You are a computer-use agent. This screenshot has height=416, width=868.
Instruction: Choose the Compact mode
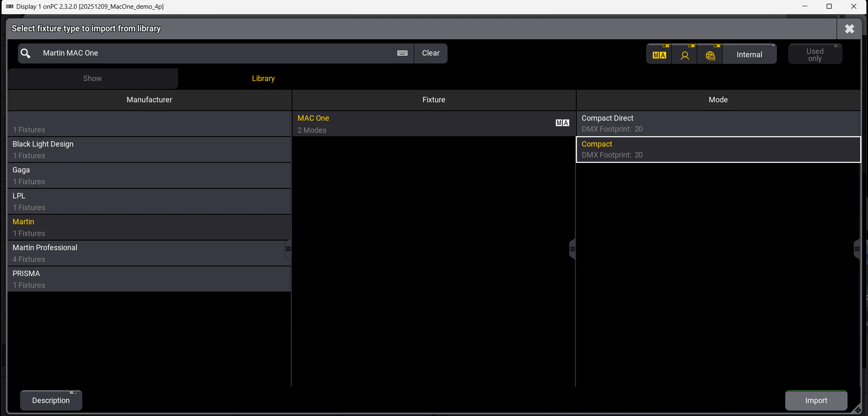718,150
